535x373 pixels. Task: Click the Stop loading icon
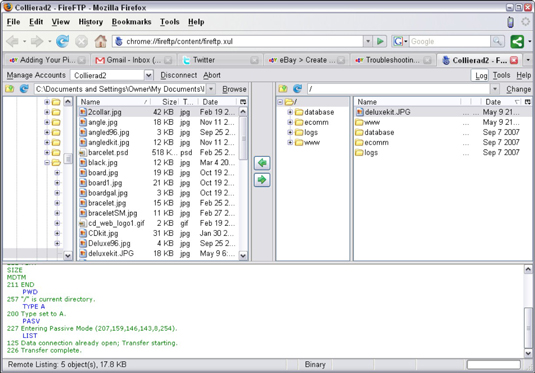(81, 41)
